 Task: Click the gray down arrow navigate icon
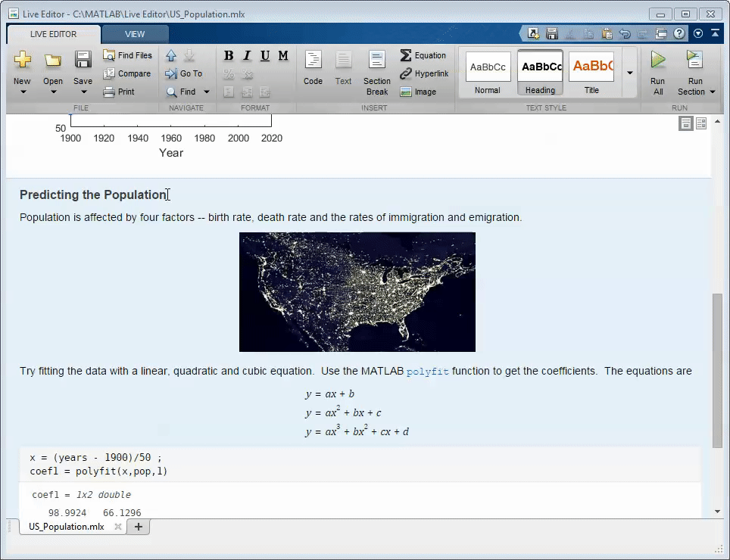tap(189, 56)
